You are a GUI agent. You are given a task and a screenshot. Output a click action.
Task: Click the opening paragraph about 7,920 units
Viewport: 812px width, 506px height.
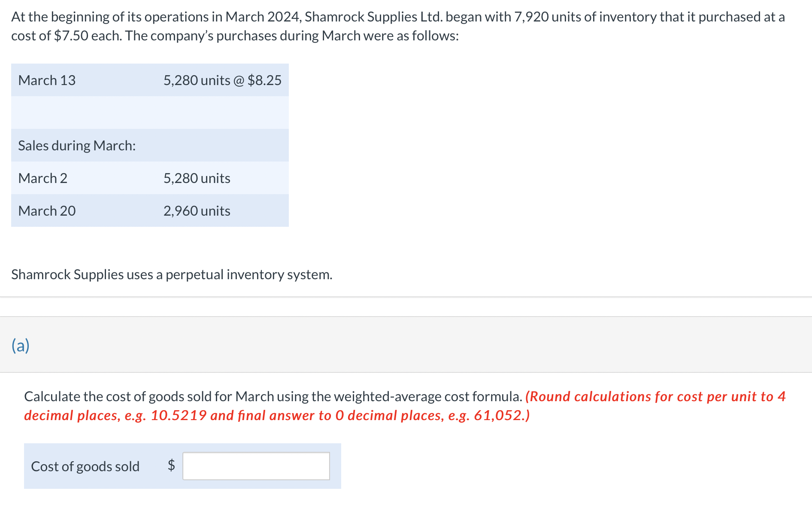click(398, 26)
